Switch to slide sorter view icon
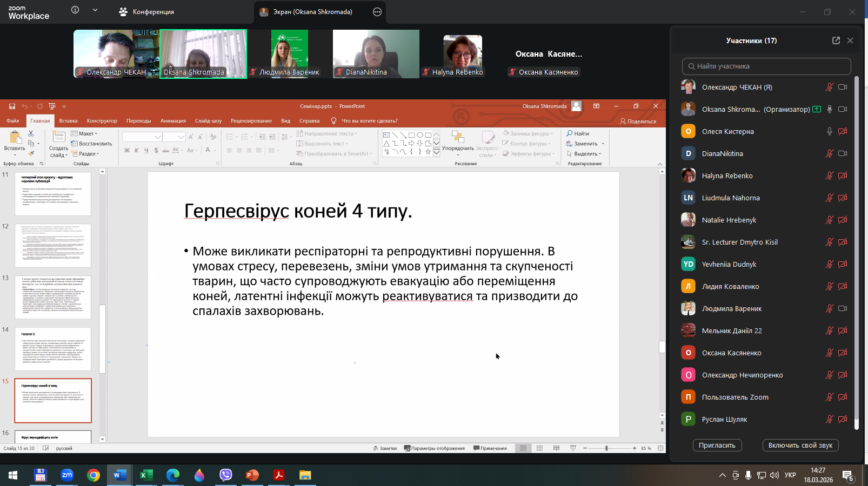Image resolution: width=868 pixels, height=486 pixels. [539, 448]
